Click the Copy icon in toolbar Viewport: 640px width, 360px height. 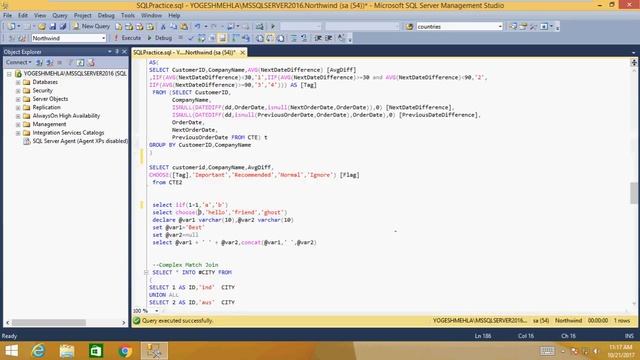[173, 27]
